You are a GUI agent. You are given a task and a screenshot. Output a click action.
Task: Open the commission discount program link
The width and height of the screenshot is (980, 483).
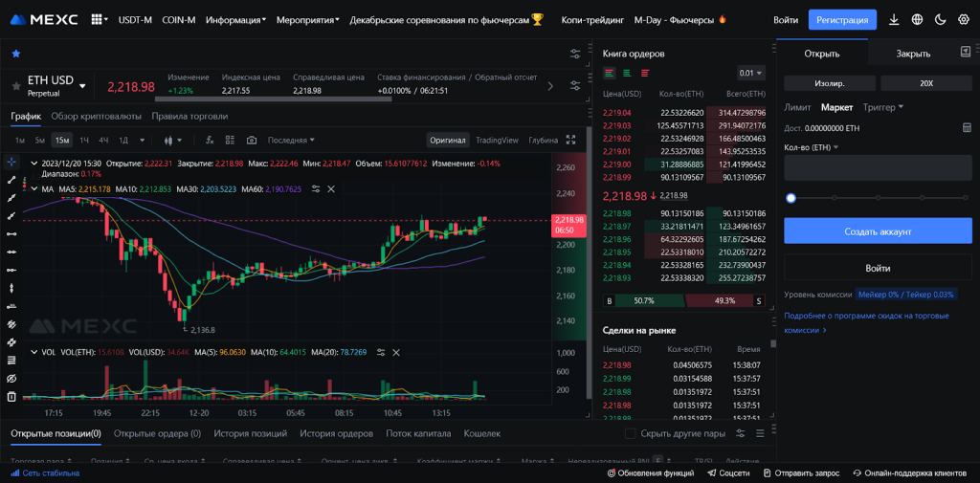[866, 322]
